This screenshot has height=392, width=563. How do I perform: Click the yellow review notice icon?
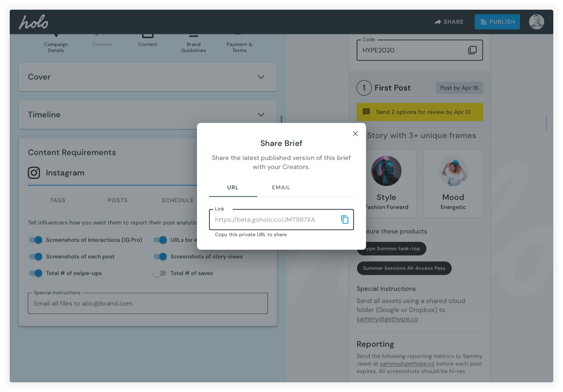coord(366,112)
